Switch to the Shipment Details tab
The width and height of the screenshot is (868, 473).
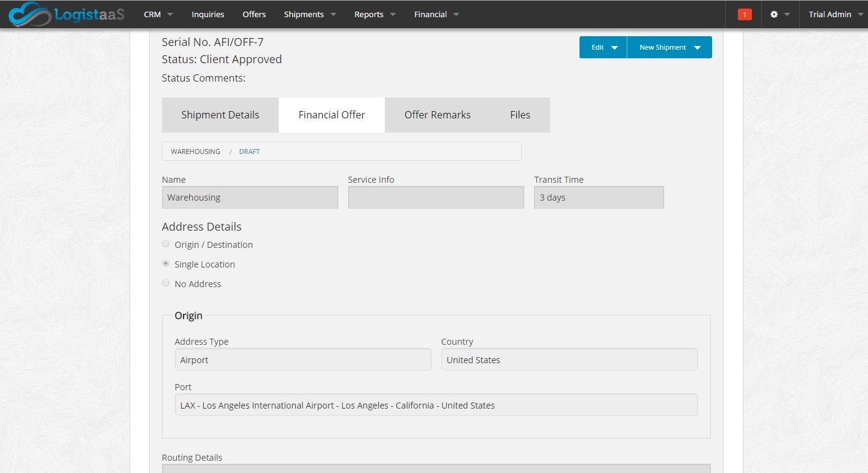[220, 115]
